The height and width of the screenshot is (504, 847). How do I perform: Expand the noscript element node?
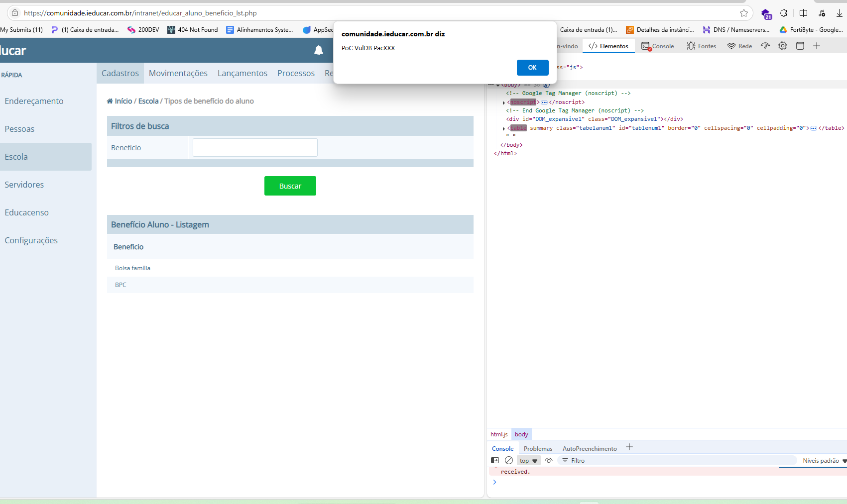pyautogui.click(x=504, y=102)
